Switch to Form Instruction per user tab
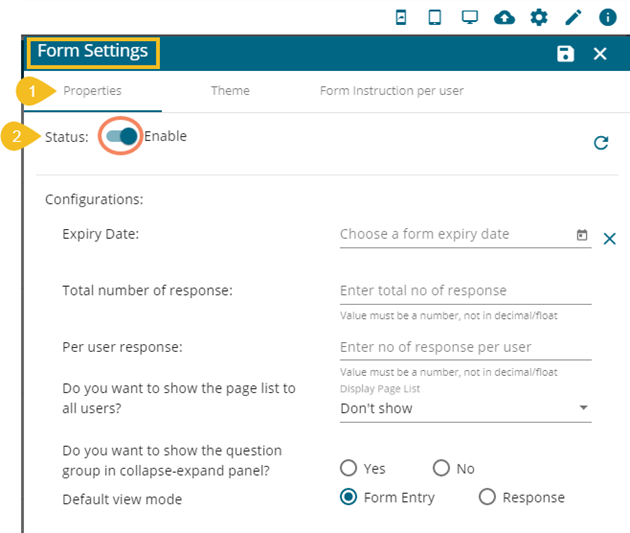The height and width of the screenshot is (533, 630). pos(391,91)
